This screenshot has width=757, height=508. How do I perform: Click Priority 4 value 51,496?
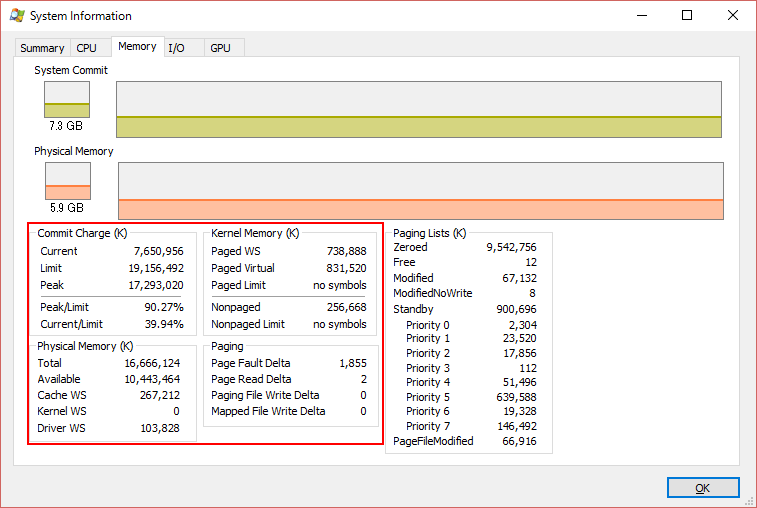pyautogui.click(x=520, y=382)
